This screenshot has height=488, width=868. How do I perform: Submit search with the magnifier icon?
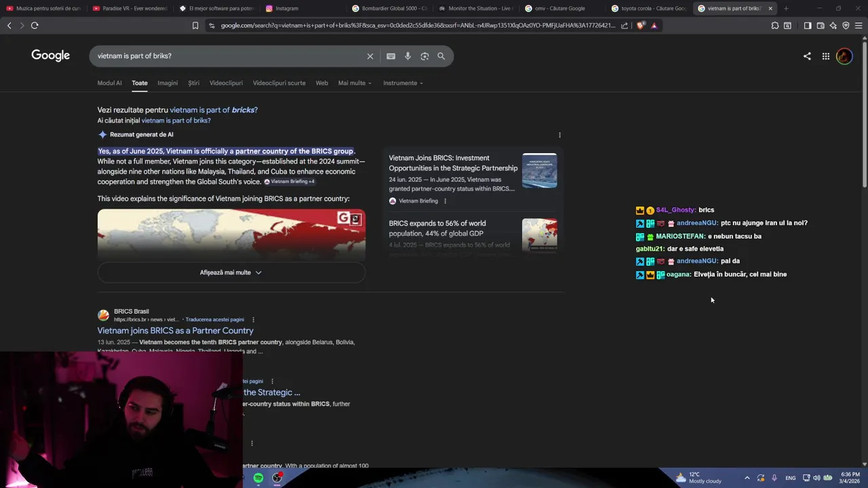click(x=441, y=56)
